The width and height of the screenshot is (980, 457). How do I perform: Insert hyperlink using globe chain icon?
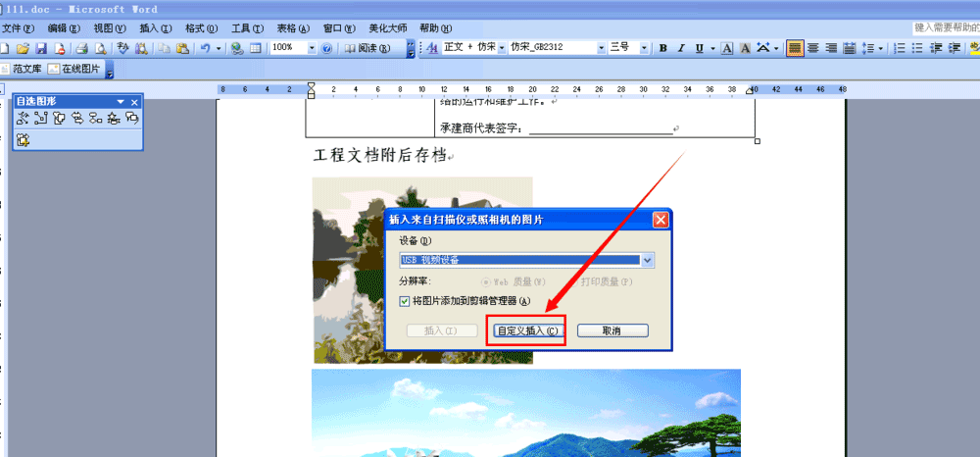(237, 48)
